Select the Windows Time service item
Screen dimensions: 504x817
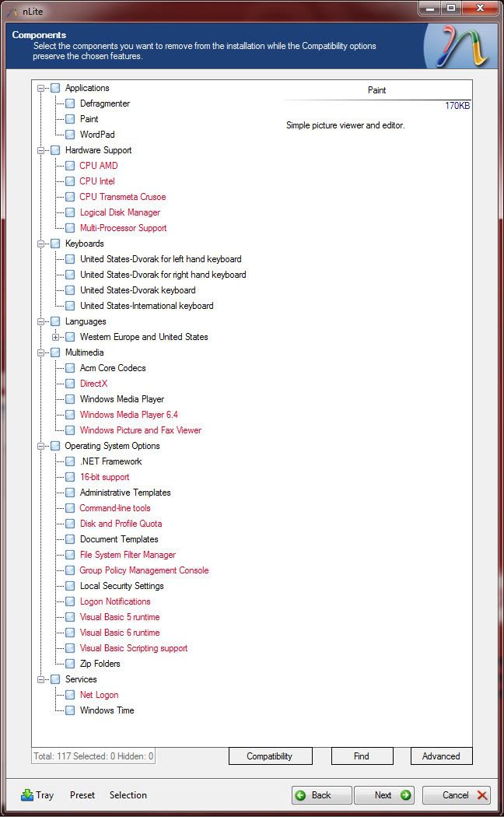pyautogui.click(x=107, y=710)
